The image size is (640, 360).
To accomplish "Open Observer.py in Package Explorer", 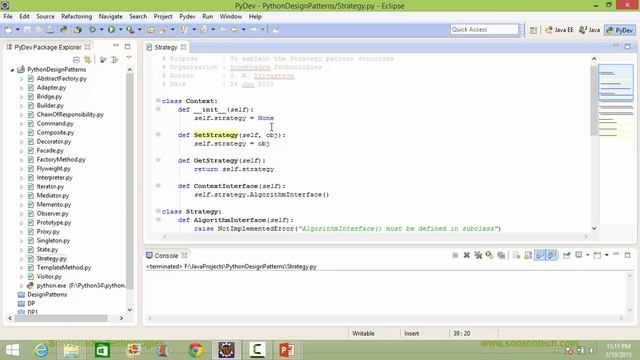I will point(53,213).
